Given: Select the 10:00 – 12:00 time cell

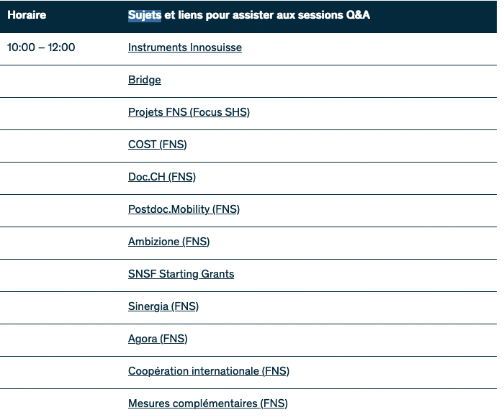Looking at the screenshot, I should tap(41, 47).
